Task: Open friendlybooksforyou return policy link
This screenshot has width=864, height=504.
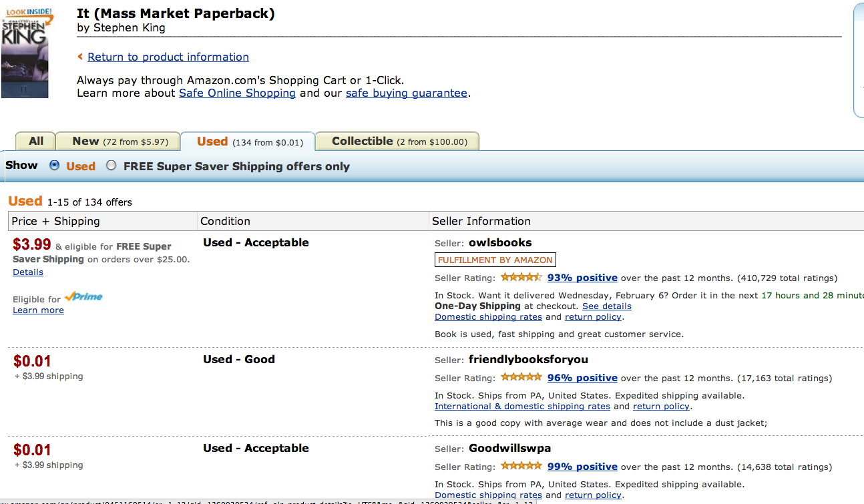Action: click(x=662, y=406)
